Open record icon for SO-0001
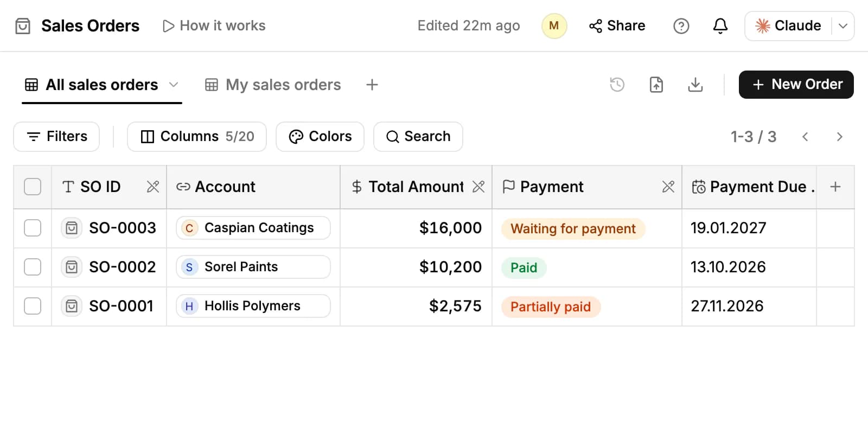This screenshot has height=434, width=868. (x=72, y=306)
